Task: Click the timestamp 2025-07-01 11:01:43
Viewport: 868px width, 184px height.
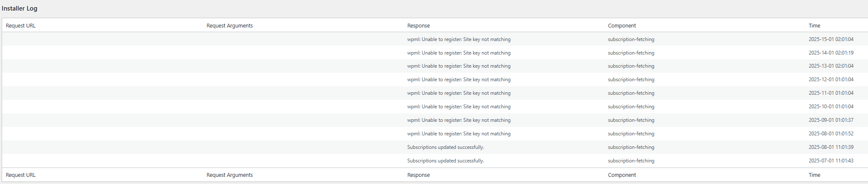Action: [x=831, y=161]
